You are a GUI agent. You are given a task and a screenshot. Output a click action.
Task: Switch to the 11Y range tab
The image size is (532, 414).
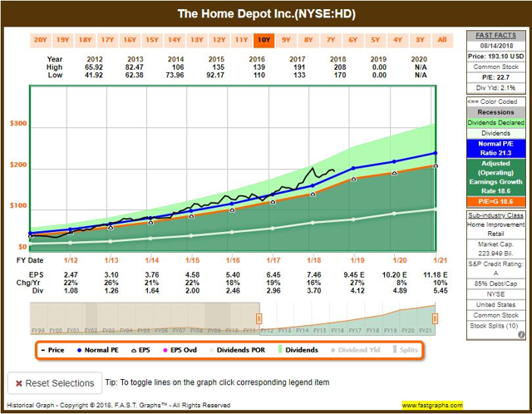[x=242, y=40]
